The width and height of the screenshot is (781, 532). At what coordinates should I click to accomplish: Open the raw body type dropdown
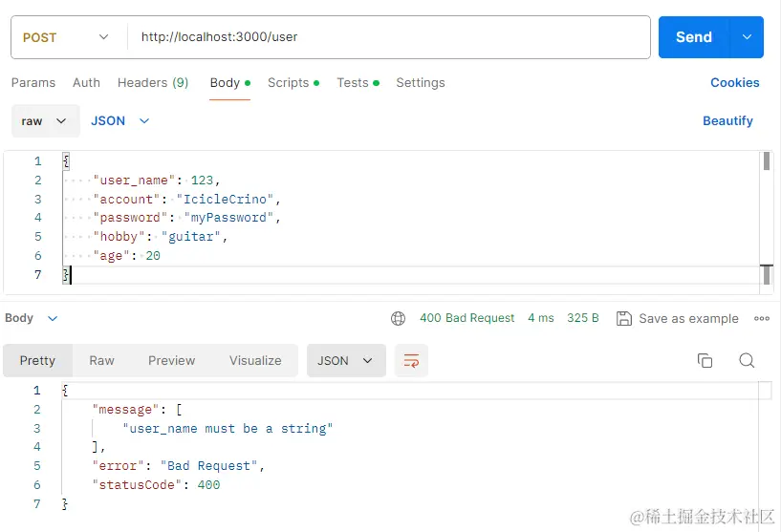coord(45,121)
